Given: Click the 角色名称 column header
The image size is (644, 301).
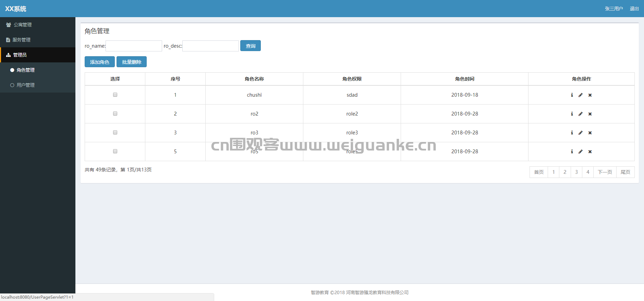Looking at the screenshot, I should 254,79.
